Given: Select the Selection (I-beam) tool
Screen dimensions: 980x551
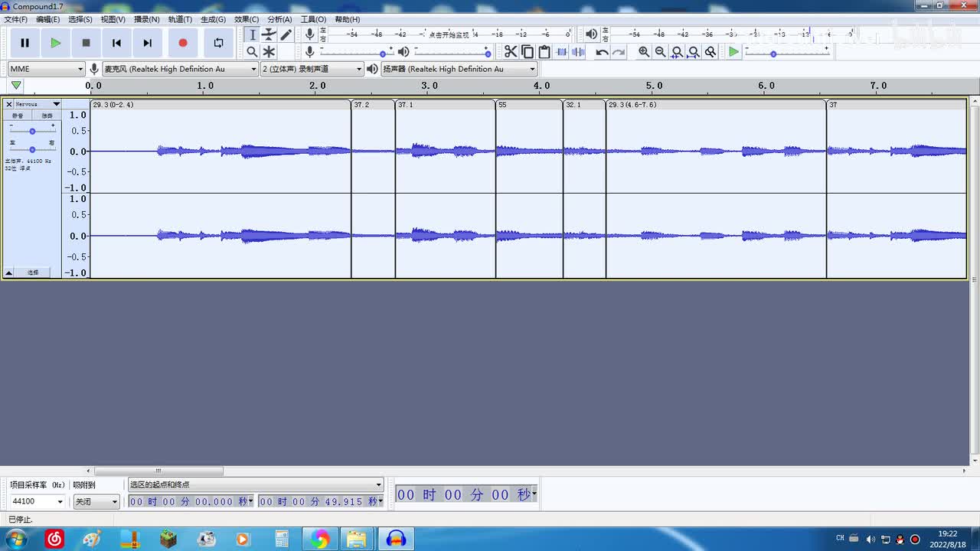Looking at the screenshot, I should tap(252, 34).
